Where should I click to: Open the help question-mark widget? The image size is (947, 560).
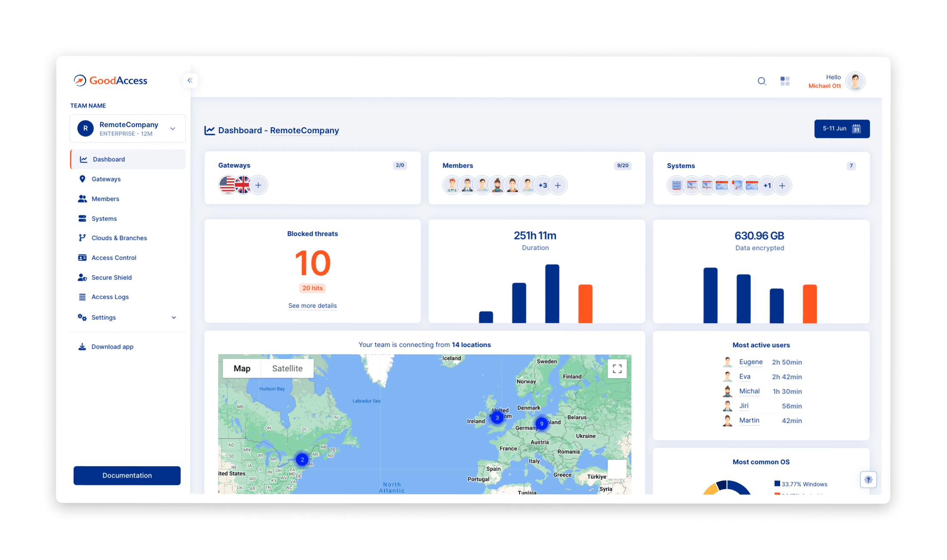(x=868, y=480)
